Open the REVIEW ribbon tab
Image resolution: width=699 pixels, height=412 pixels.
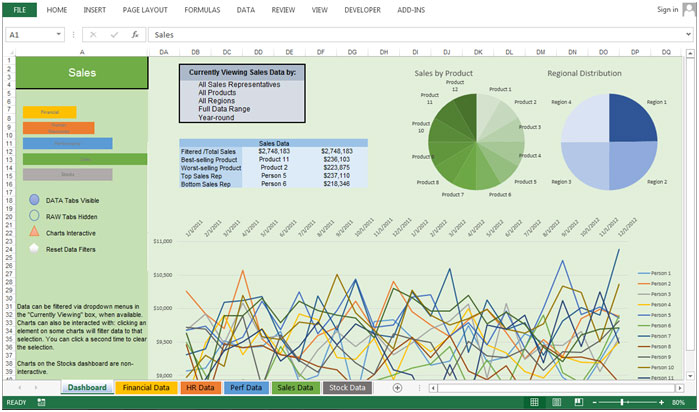[x=283, y=10]
